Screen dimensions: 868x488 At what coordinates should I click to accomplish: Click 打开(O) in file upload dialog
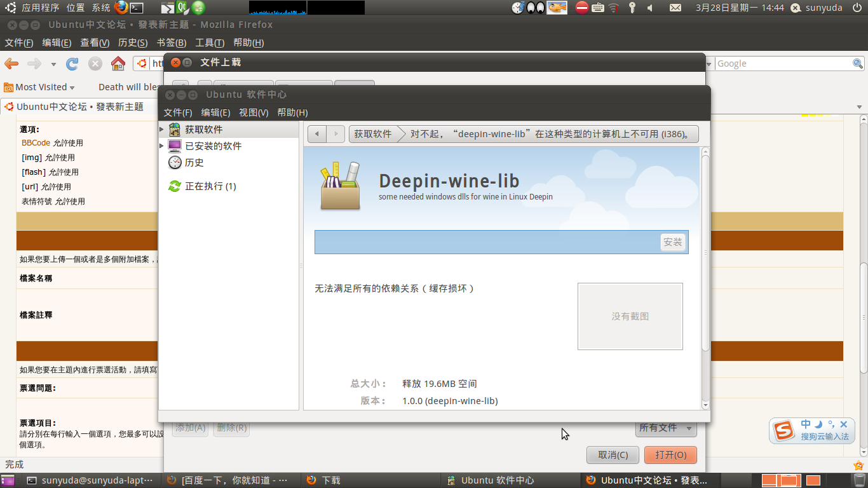[670, 455]
